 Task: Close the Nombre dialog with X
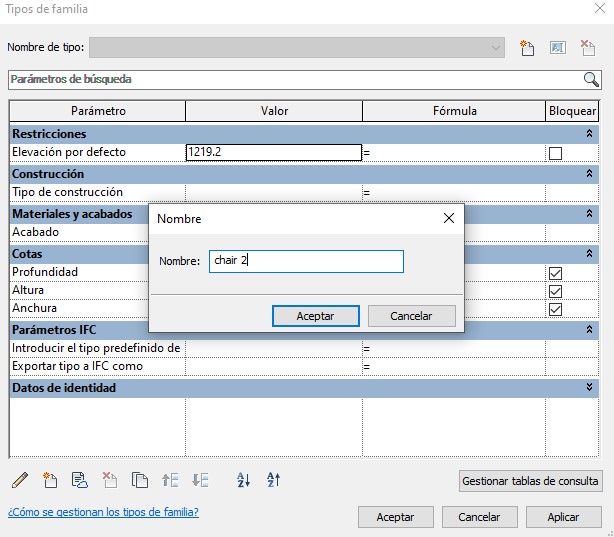[x=449, y=218]
